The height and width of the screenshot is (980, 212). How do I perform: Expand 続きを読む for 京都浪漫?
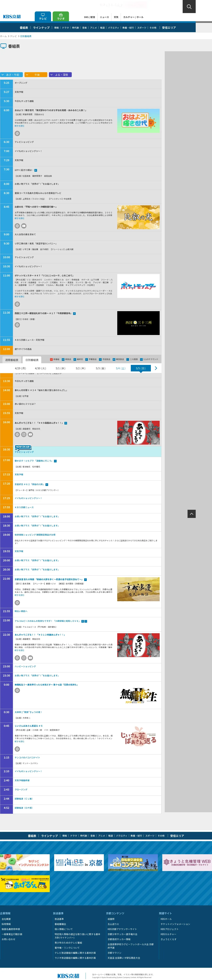pyautogui.click(x=19, y=595)
